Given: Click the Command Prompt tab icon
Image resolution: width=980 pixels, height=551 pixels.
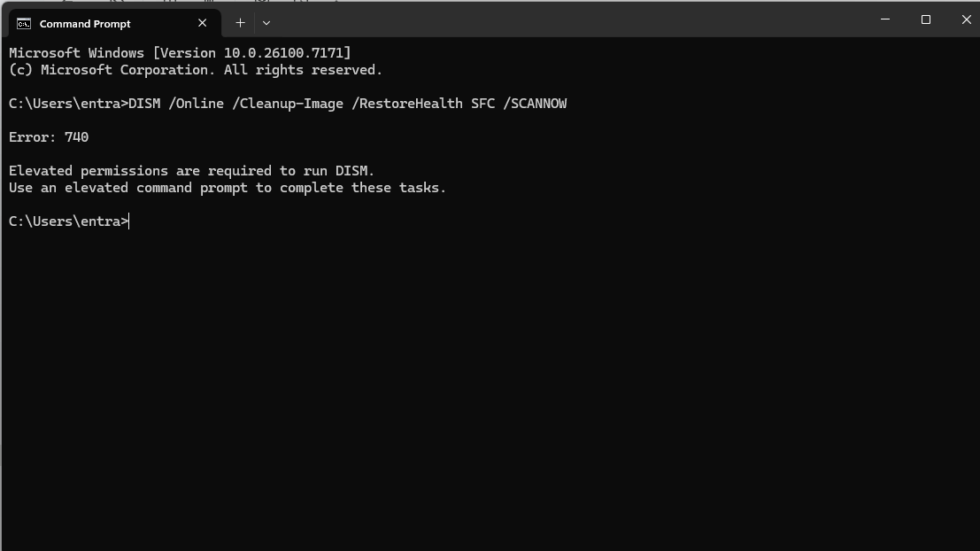Looking at the screenshot, I should (24, 23).
